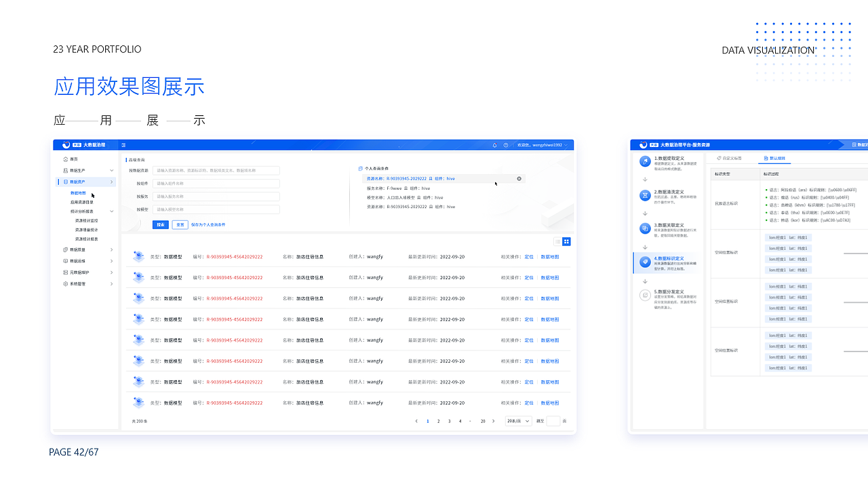Switch to the 默认规则 tab
This screenshot has width=868, height=488.
[774, 158]
